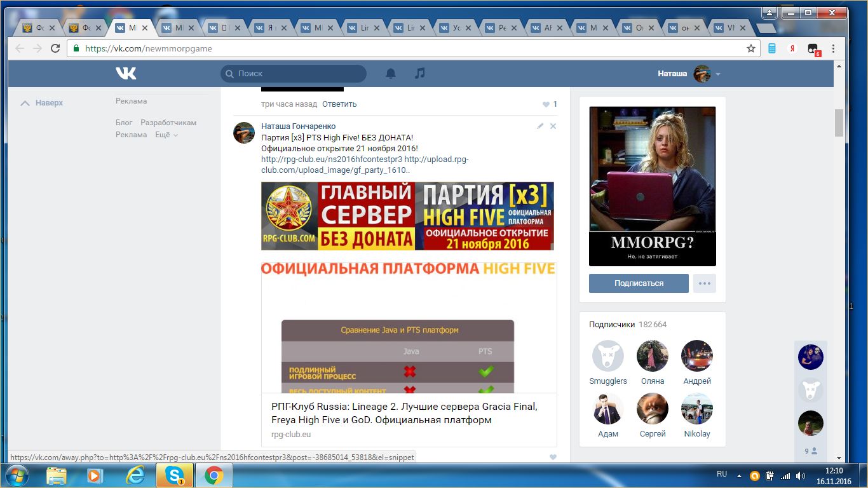The height and width of the screenshot is (488, 868).
Task: Open subscriber Smugglers' profile
Action: tap(608, 362)
